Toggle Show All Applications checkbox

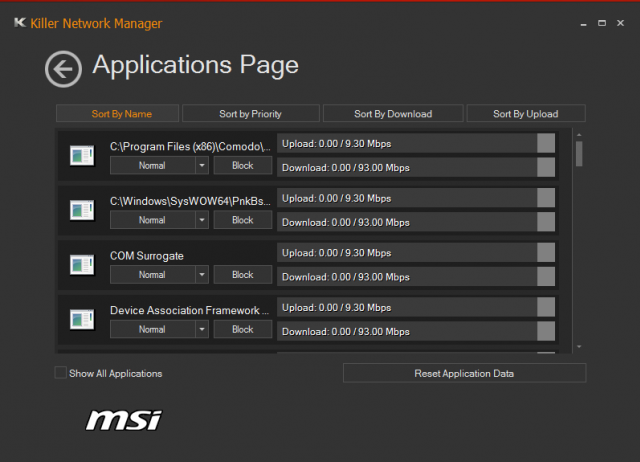point(60,373)
